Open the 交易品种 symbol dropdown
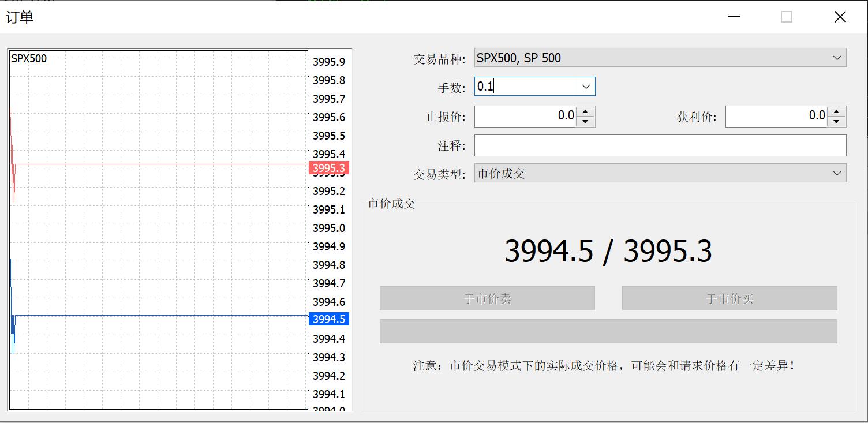 point(838,58)
